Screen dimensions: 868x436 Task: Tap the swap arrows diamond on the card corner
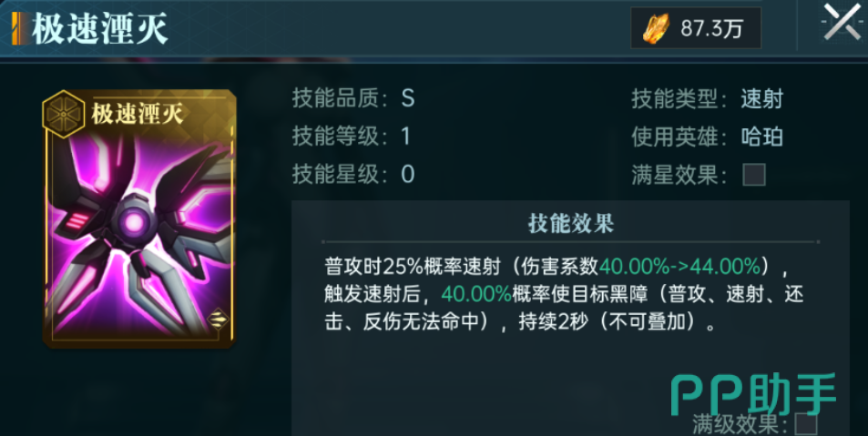coord(218,319)
